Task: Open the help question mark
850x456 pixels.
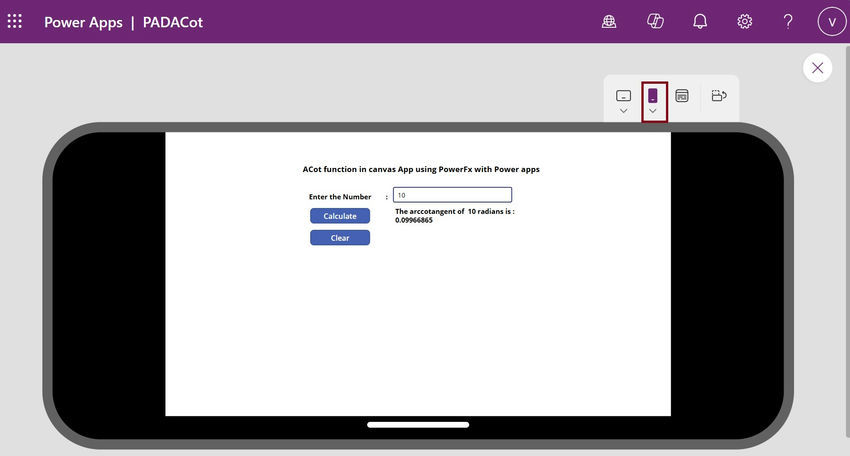Action: coord(788,21)
